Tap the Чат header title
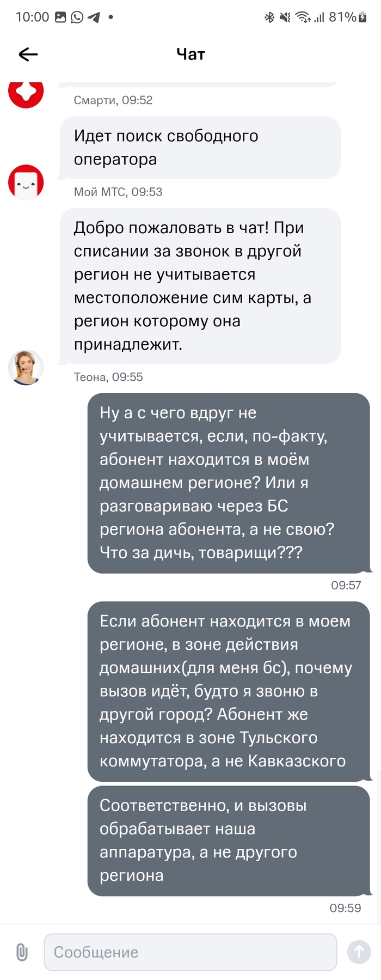 click(190, 54)
